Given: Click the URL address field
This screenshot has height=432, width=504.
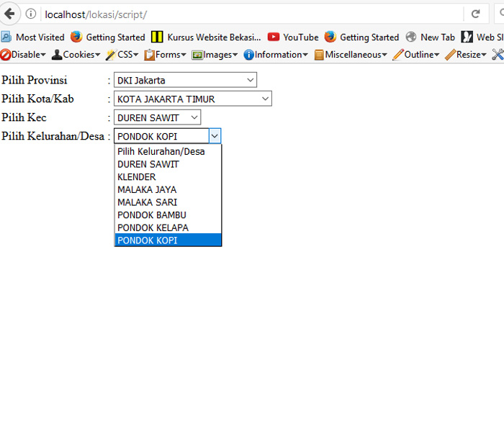Looking at the screenshot, I should tap(252, 14).
